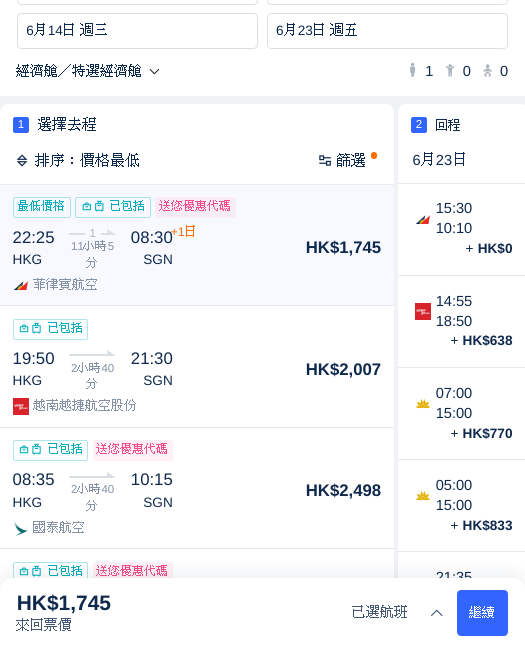The width and height of the screenshot is (525, 649).
Task: Click the 繼續 continue button
Action: click(x=482, y=613)
